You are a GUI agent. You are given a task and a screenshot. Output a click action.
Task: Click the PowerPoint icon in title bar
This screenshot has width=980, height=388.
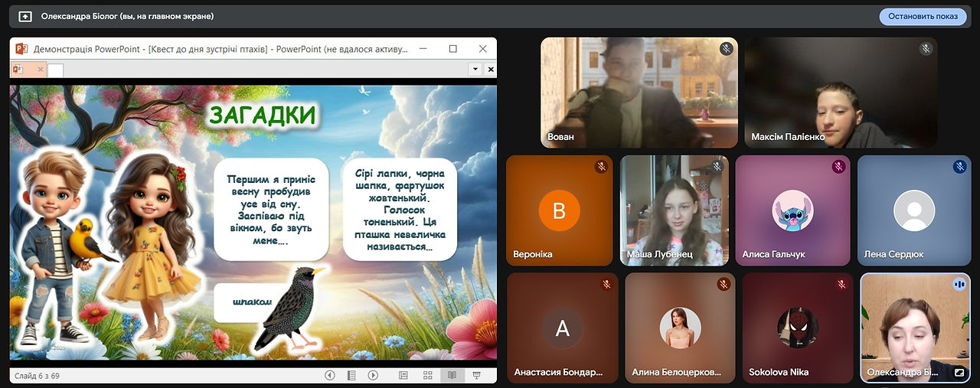tap(22, 48)
